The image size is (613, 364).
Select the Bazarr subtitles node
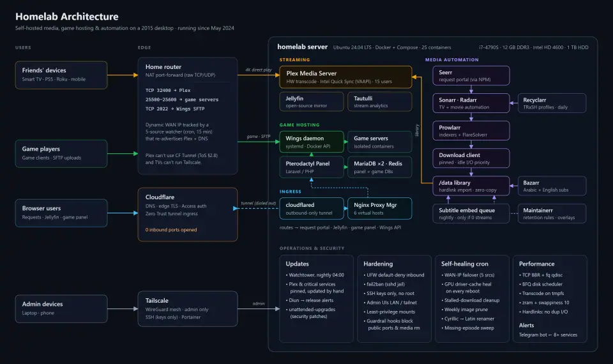point(552,186)
